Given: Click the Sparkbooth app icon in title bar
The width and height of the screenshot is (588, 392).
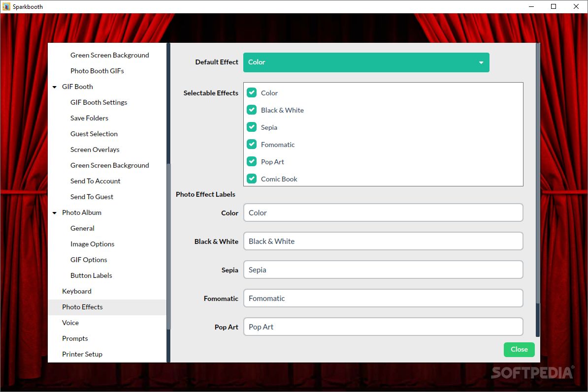Looking at the screenshot, I should pos(6,6).
